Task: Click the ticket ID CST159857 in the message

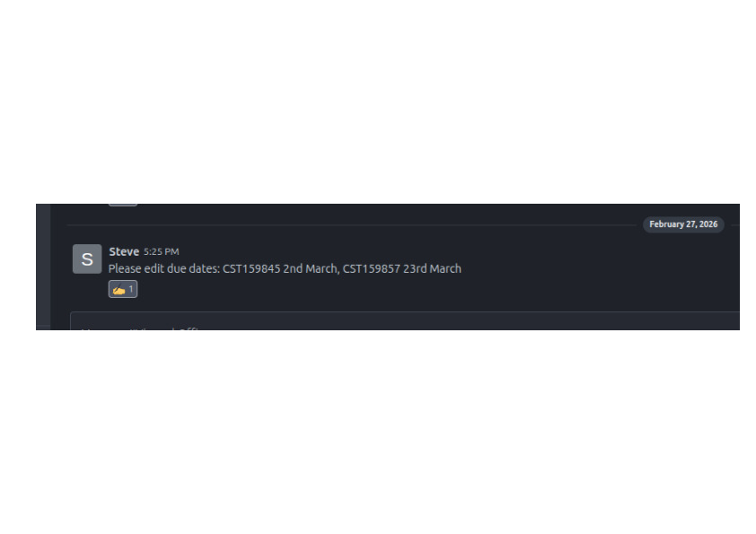Action: pyautogui.click(x=371, y=268)
